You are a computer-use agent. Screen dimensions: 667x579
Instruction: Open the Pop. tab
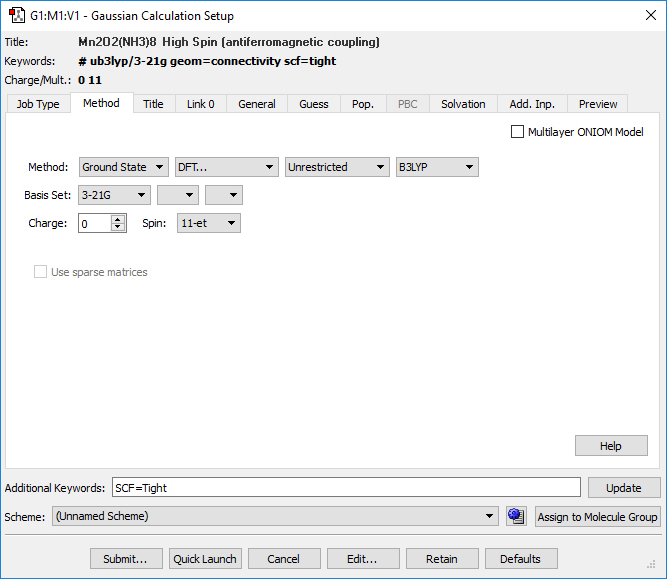click(363, 104)
